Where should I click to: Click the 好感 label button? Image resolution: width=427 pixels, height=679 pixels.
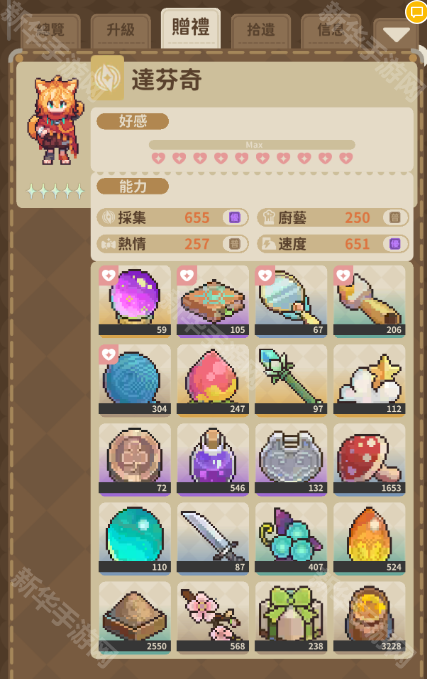click(133, 121)
